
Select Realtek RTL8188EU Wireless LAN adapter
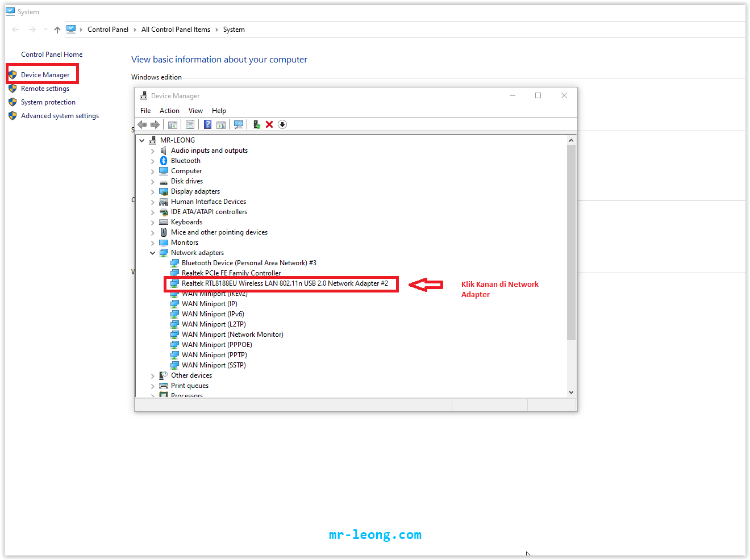pos(285,283)
